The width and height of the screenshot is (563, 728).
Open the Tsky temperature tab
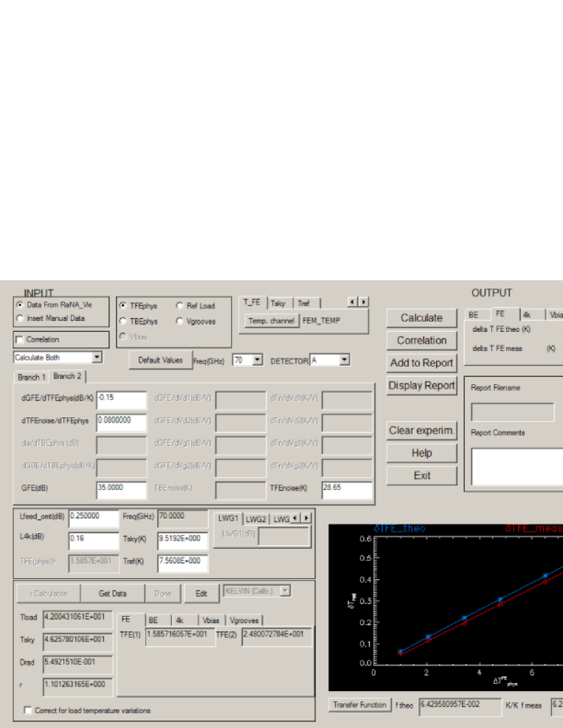(279, 303)
